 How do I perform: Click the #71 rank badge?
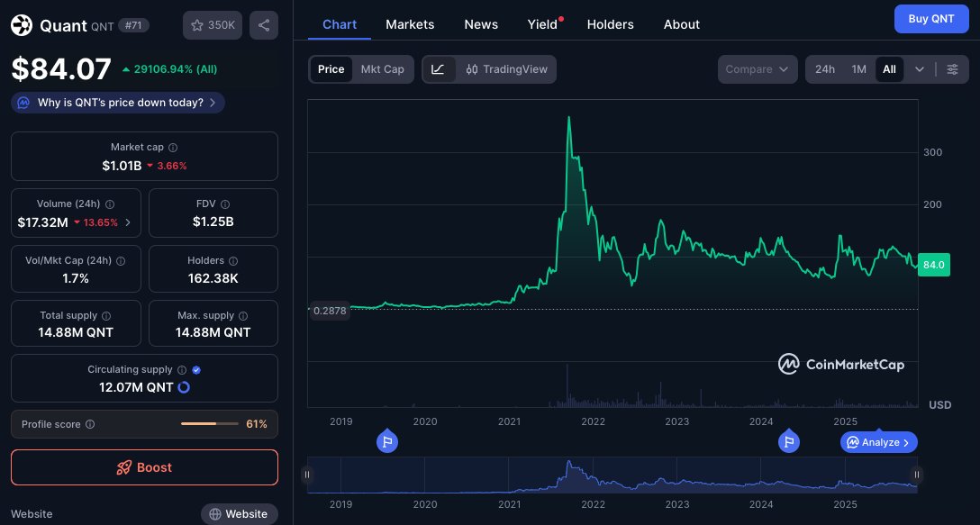click(x=133, y=25)
